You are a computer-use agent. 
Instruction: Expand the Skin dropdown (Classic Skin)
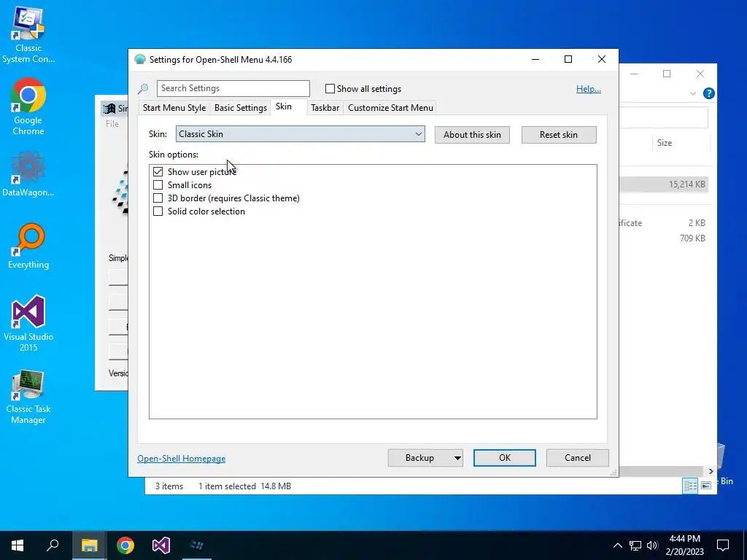pyautogui.click(x=300, y=134)
